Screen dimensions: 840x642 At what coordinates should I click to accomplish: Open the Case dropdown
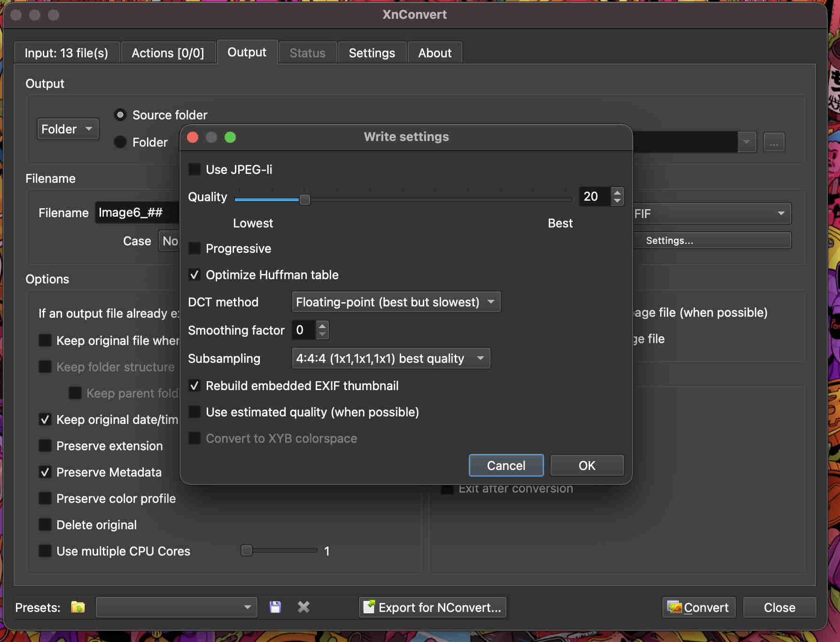pyautogui.click(x=169, y=241)
